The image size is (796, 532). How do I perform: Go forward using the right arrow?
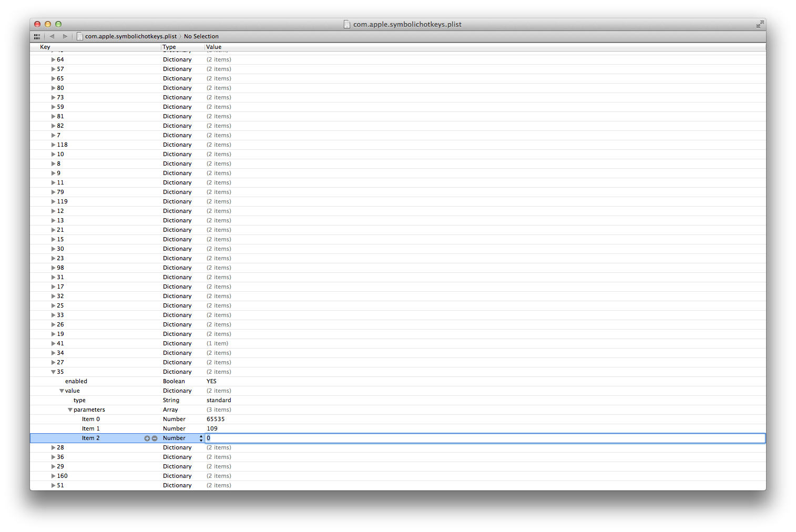(x=65, y=36)
